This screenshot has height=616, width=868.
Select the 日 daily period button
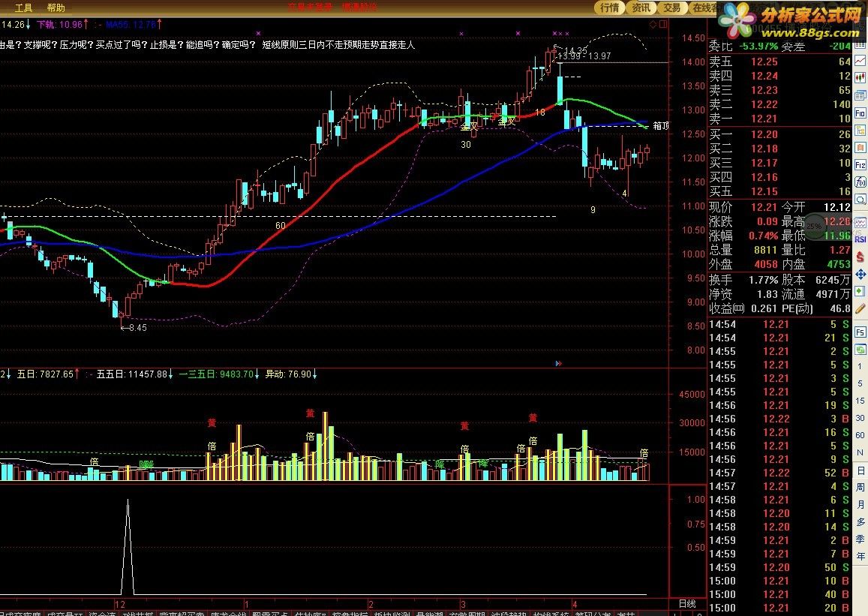[860, 470]
